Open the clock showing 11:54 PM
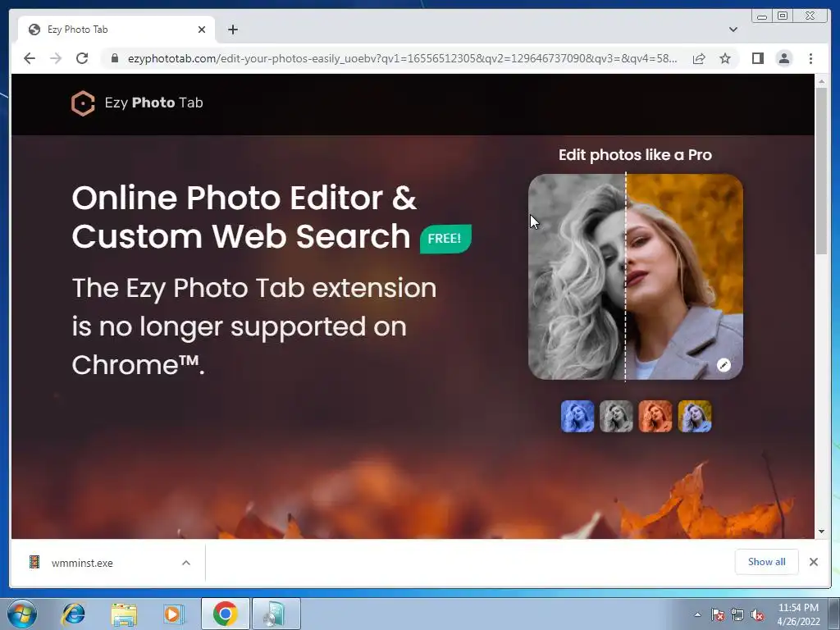 point(798,614)
